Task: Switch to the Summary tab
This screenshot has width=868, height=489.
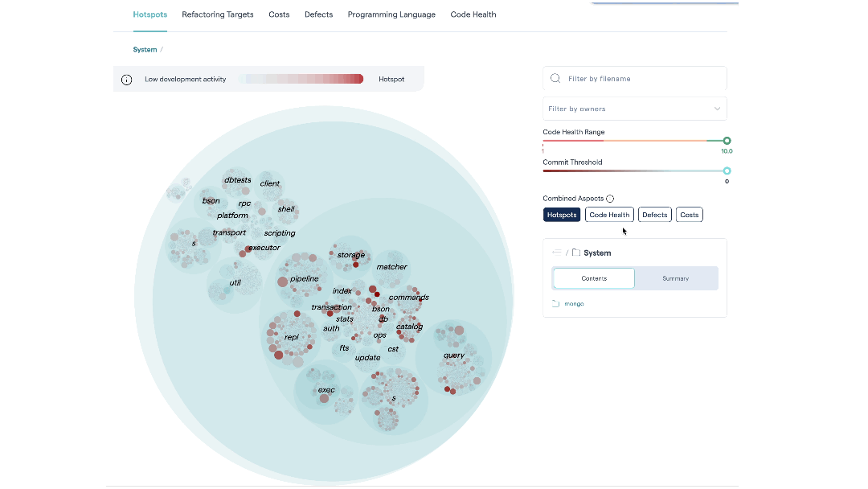Action: point(675,278)
